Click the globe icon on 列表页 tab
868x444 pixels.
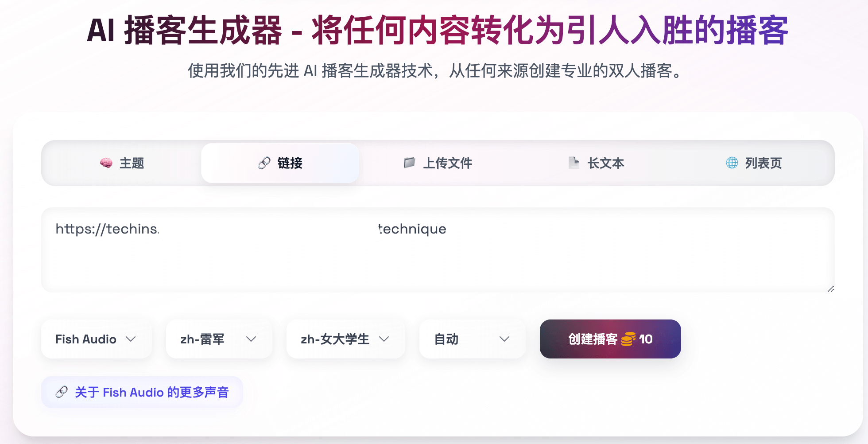pyautogui.click(x=732, y=163)
